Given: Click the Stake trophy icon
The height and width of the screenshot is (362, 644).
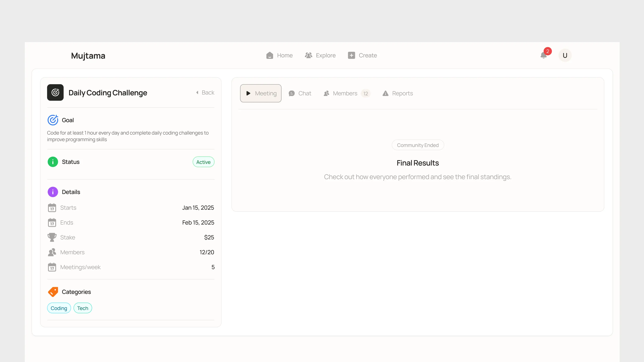Looking at the screenshot, I should (52, 237).
